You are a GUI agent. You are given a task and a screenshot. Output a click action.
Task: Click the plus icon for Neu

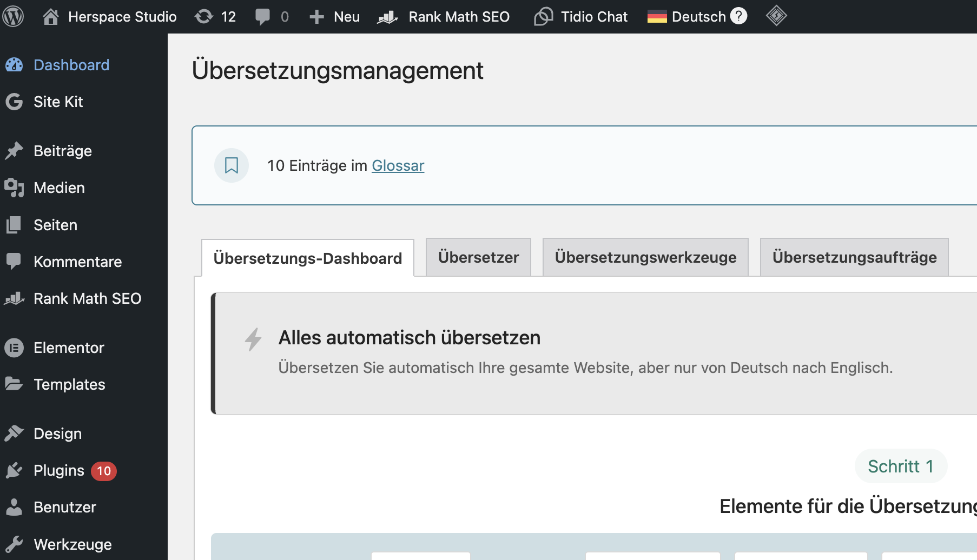coord(316,17)
